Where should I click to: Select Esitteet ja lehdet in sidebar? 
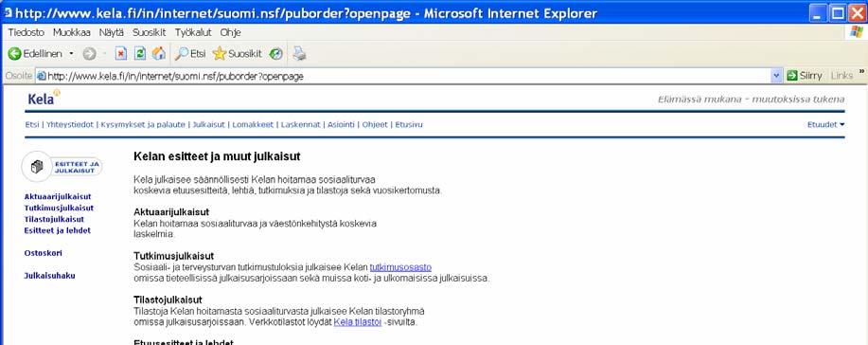pos(58,230)
